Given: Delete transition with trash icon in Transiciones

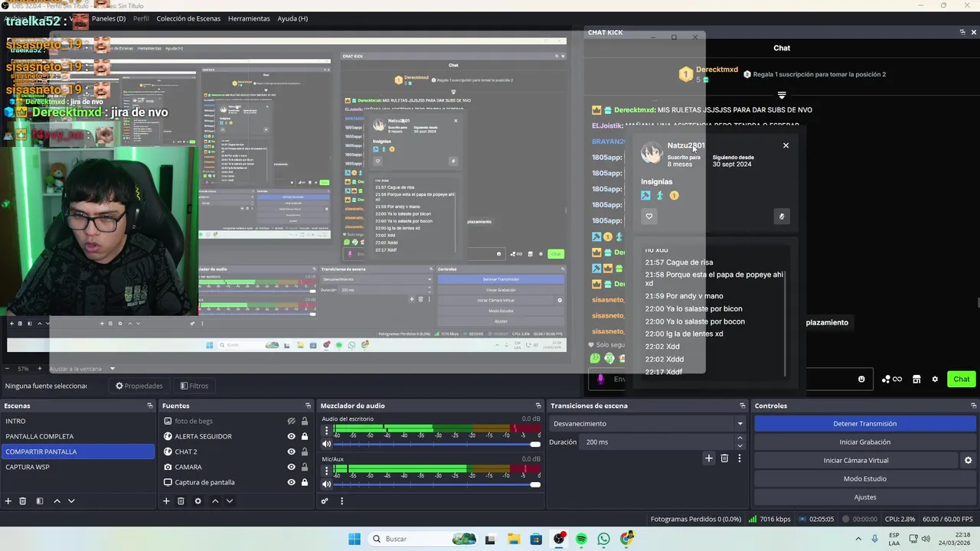Looking at the screenshot, I should coord(724,458).
